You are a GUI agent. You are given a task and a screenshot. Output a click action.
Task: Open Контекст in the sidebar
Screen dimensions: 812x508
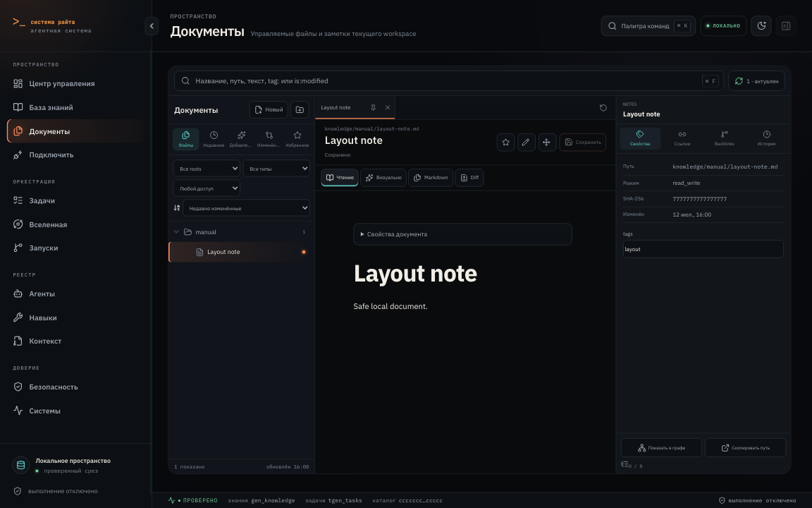pos(75,341)
